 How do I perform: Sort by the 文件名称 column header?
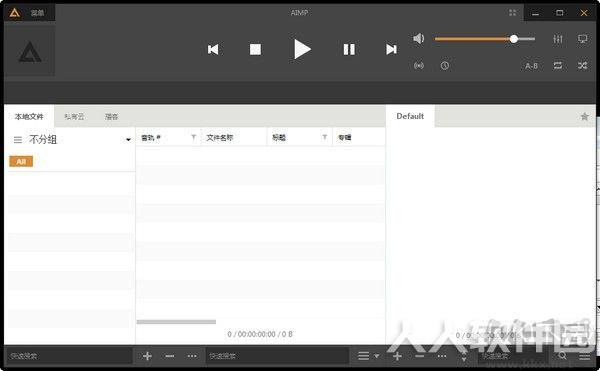[x=220, y=138]
